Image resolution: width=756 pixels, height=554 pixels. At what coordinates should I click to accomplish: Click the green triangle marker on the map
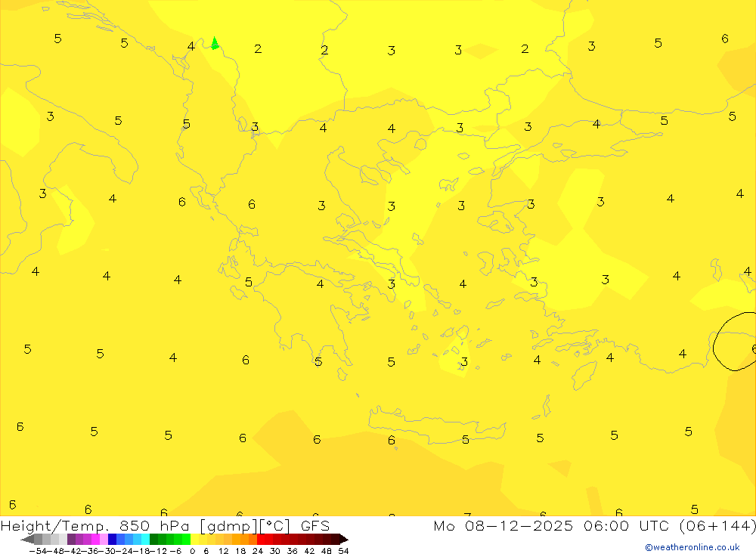pyautogui.click(x=215, y=43)
